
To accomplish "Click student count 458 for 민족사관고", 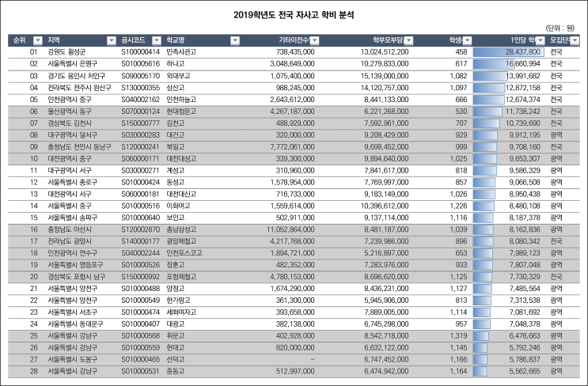I will (461, 52).
